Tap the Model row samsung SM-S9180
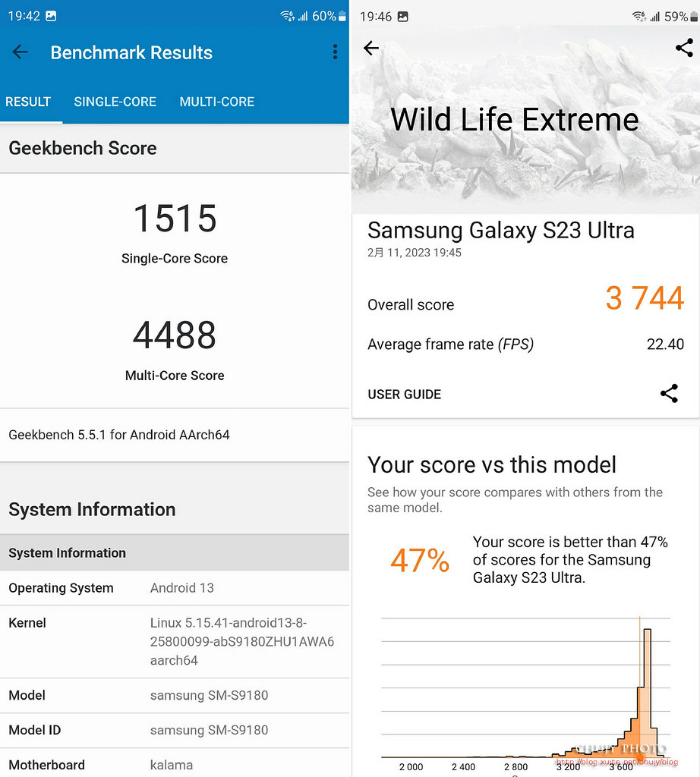700x777 pixels. tap(175, 695)
